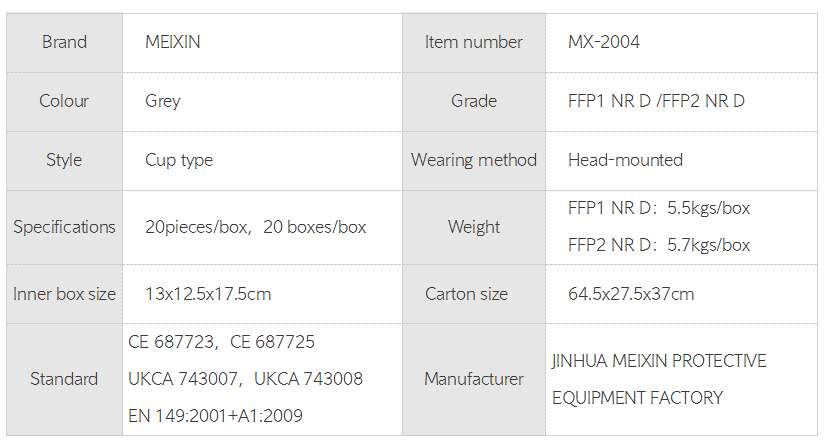Select the Cup type value
Viewport: 829px width, 446px height.
(179, 160)
